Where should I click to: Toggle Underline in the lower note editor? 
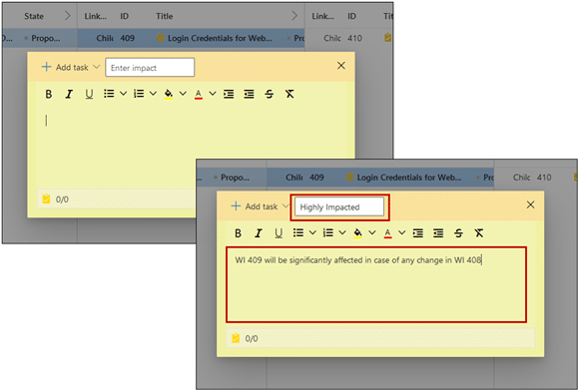click(x=279, y=233)
